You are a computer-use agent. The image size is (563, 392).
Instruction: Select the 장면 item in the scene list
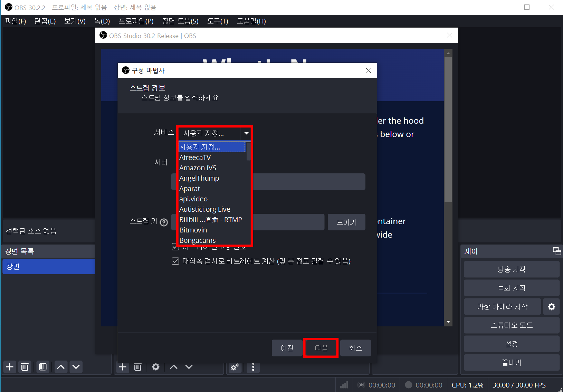[x=49, y=267]
